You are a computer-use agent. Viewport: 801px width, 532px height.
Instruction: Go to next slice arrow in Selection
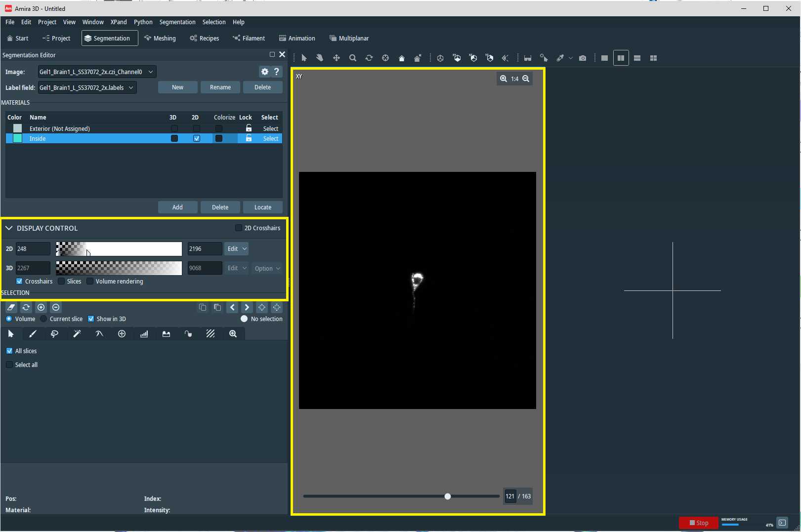pos(247,307)
